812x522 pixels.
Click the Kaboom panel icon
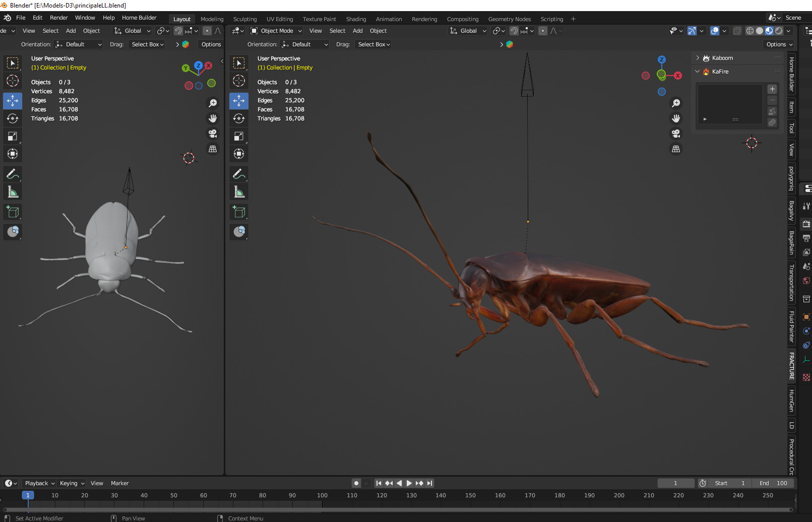pos(706,58)
